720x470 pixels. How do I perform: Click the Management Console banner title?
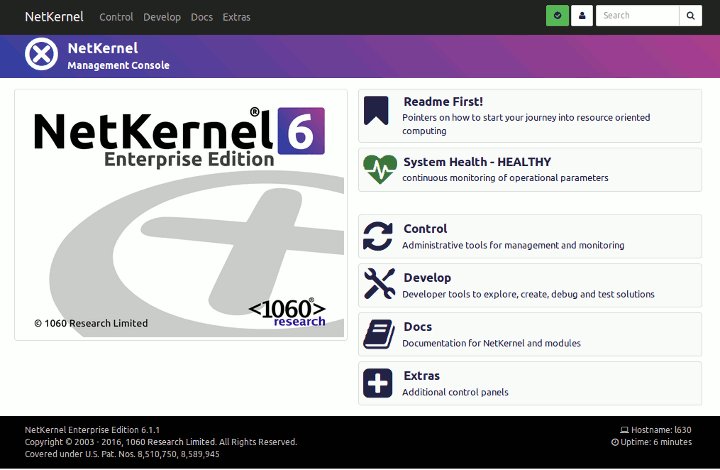(118, 66)
